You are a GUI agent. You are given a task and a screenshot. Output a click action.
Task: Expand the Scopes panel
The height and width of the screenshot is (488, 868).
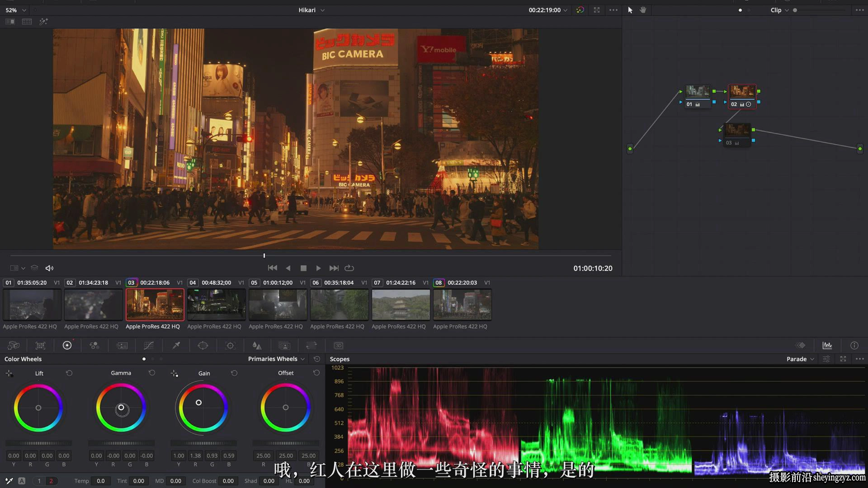coord(843,359)
